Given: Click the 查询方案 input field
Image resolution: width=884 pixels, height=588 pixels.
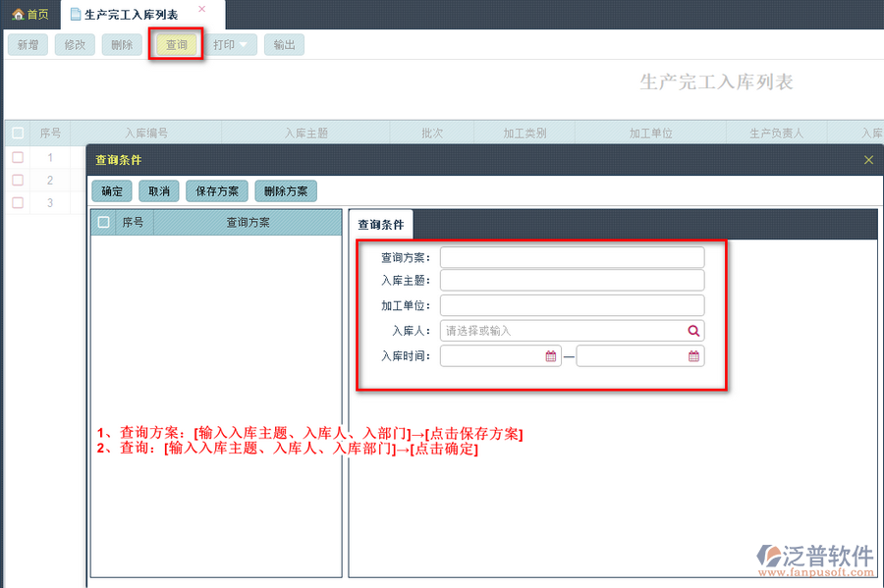Looking at the screenshot, I should (573, 257).
